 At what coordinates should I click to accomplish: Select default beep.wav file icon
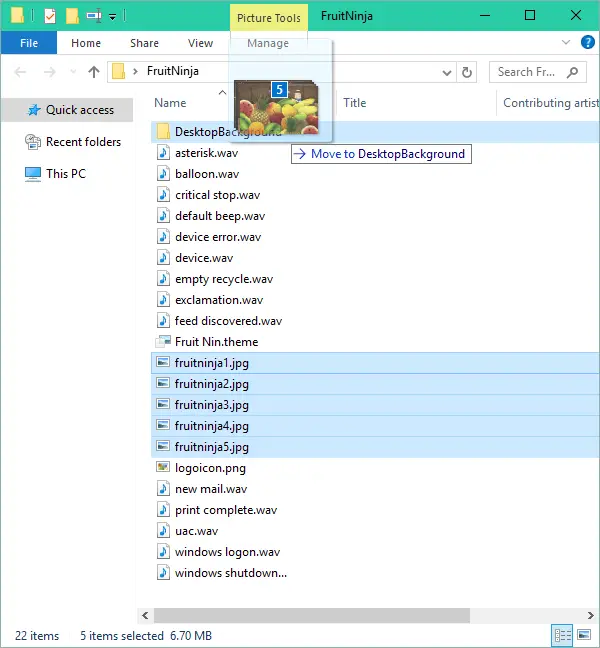[x=163, y=216]
